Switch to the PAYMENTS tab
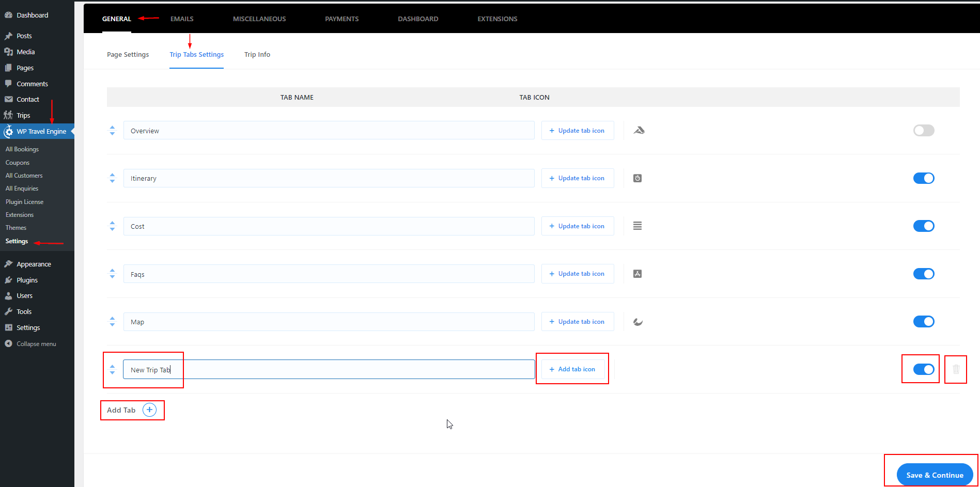980x487 pixels. click(341, 19)
